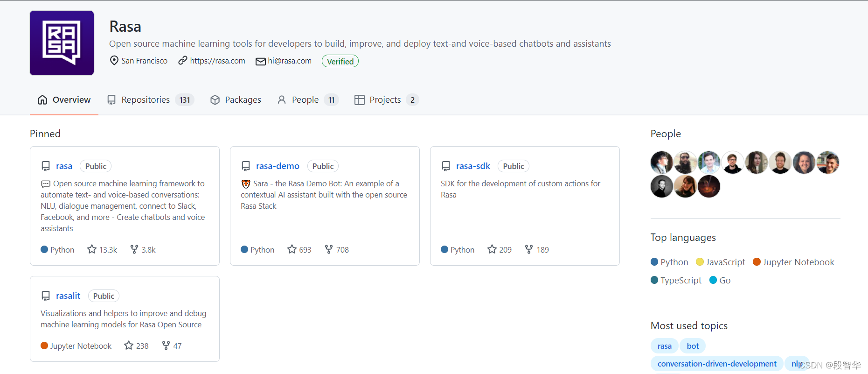
Task: Click the Projects table icon
Action: (x=359, y=100)
